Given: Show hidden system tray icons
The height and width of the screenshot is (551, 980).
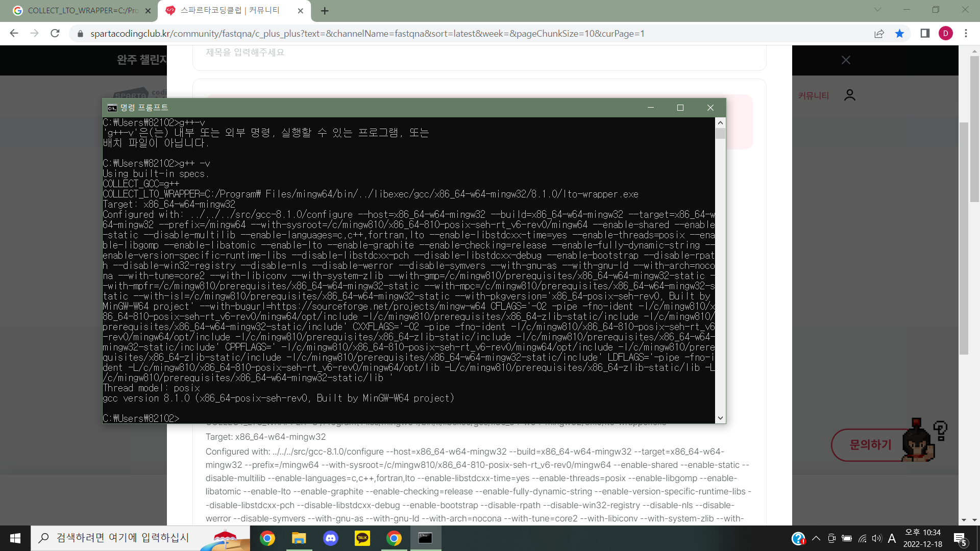Looking at the screenshot, I should [x=816, y=538].
